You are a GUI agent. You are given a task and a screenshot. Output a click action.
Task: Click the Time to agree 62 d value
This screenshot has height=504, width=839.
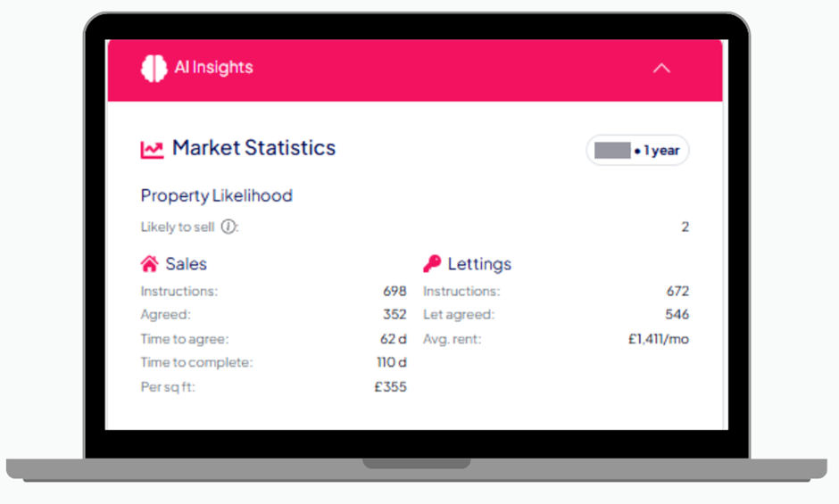pyautogui.click(x=393, y=339)
